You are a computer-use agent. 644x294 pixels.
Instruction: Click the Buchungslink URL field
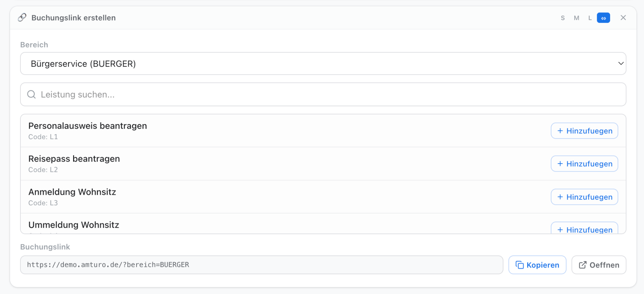click(262, 265)
